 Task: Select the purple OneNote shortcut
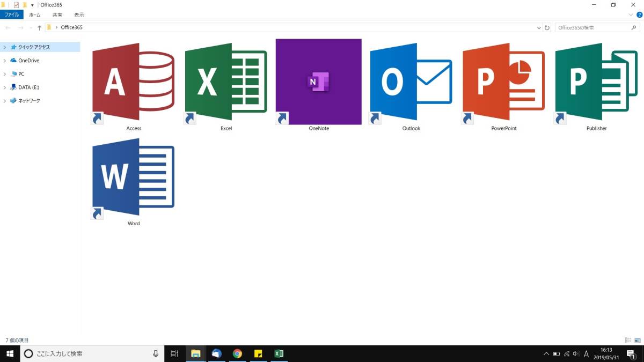[x=319, y=82]
